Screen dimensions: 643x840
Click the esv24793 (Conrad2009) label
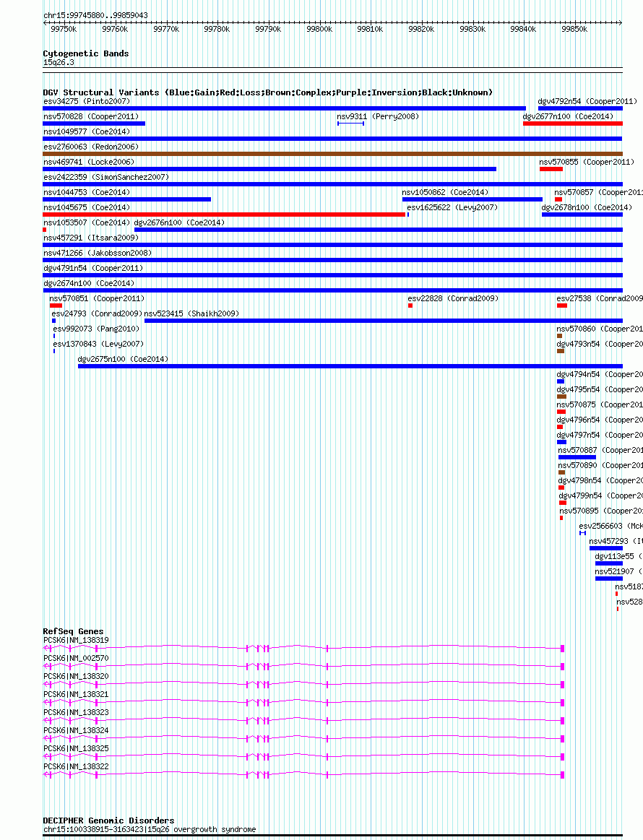point(97,313)
